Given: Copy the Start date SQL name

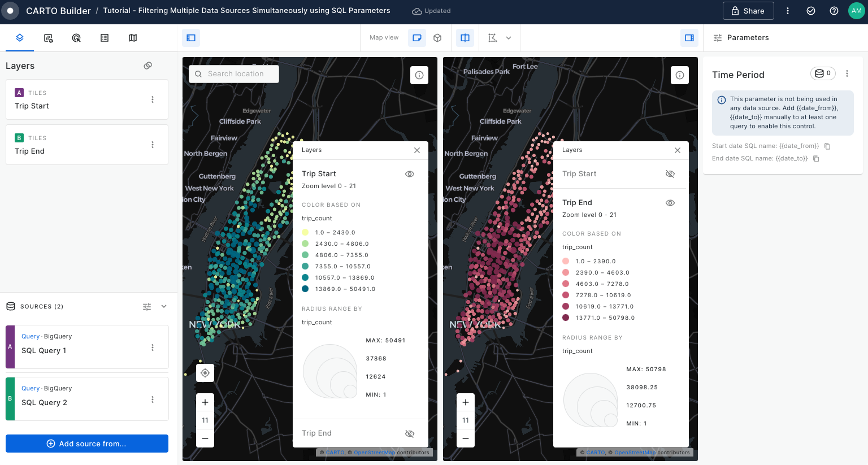Looking at the screenshot, I should [x=827, y=146].
